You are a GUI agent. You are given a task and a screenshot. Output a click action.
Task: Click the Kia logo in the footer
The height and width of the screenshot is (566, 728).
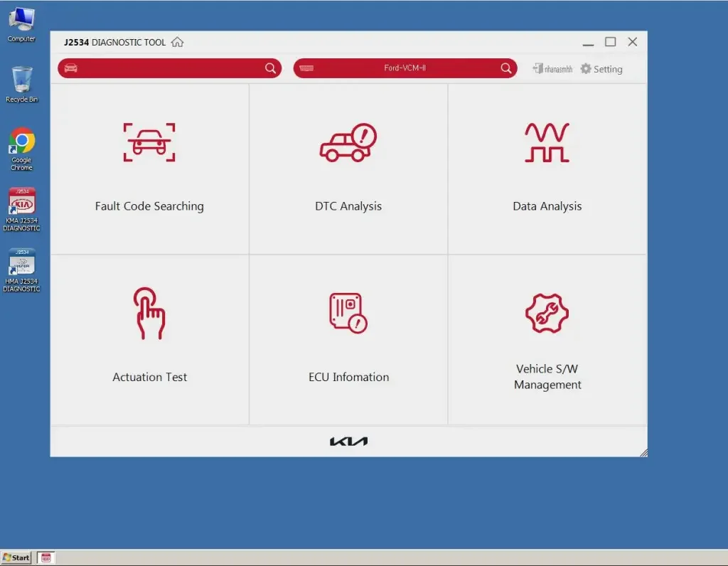(348, 442)
